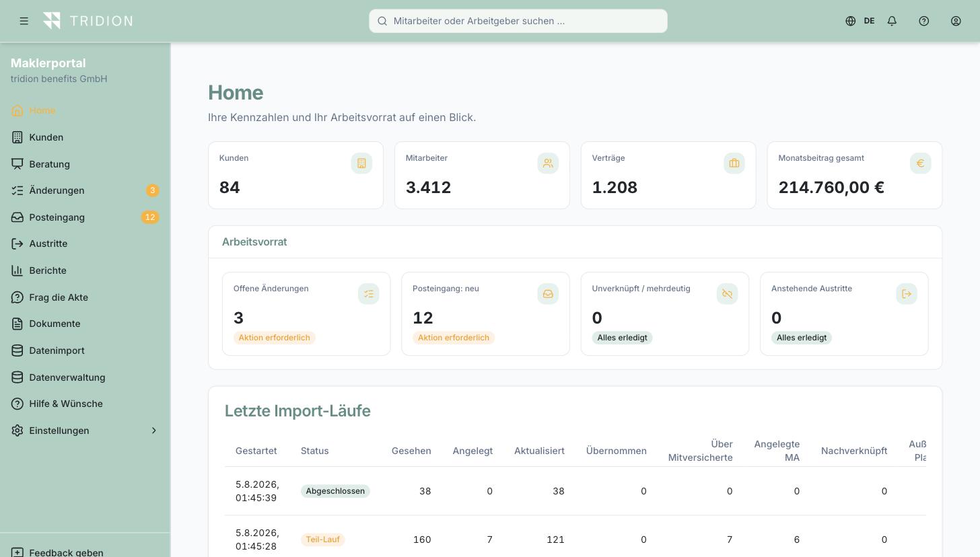Select the Nachverknüpft column header
Viewport: 980px width, 557px height.
coord(854,451)
